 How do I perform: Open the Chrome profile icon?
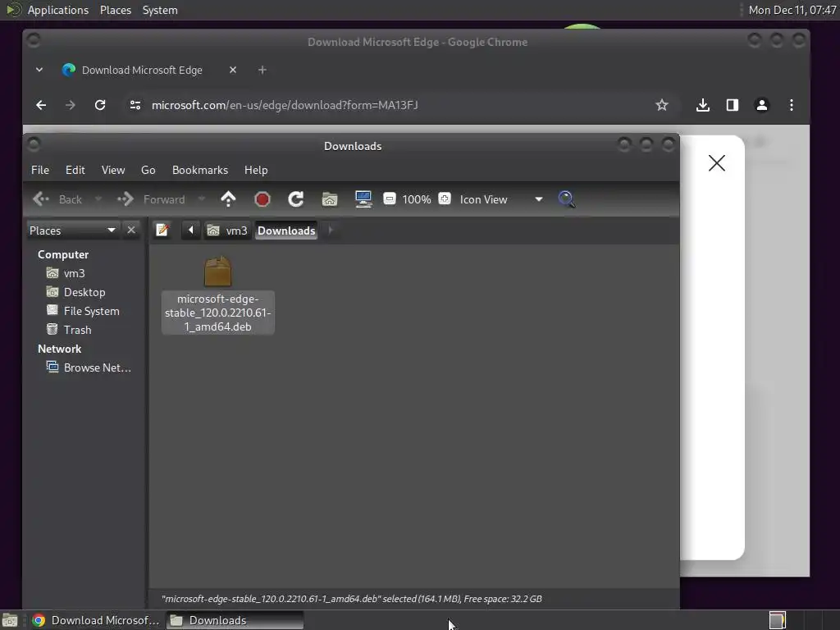click(x=762, y=105)
